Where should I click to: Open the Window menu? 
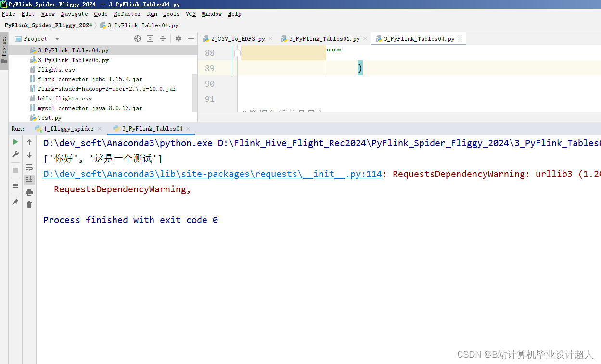(x=212, y=14)
